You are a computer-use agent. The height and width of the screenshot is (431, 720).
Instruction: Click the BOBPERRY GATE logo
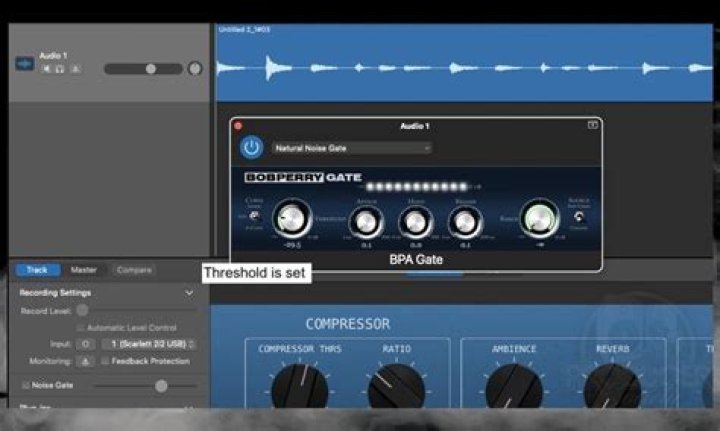point(303,177)
